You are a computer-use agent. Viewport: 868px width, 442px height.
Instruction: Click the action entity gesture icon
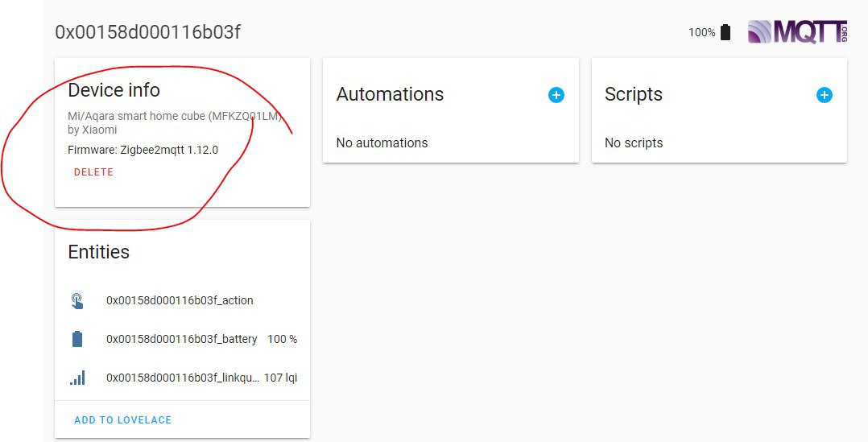pos(76,301)
